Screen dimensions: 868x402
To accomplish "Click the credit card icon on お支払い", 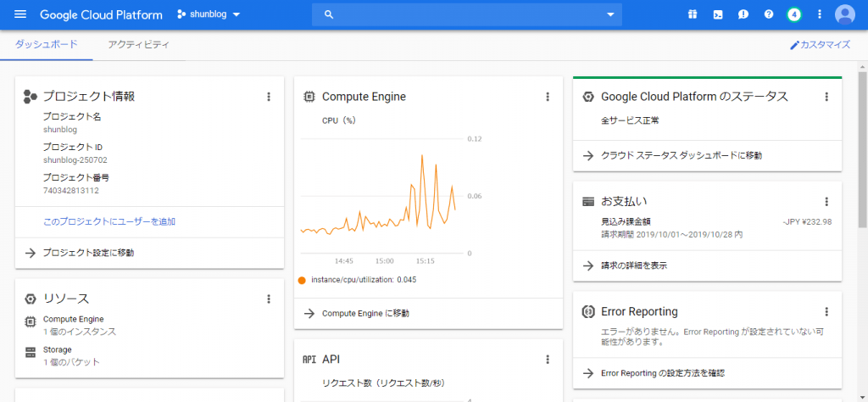I will pyautogui.click(x=588, y=202).
